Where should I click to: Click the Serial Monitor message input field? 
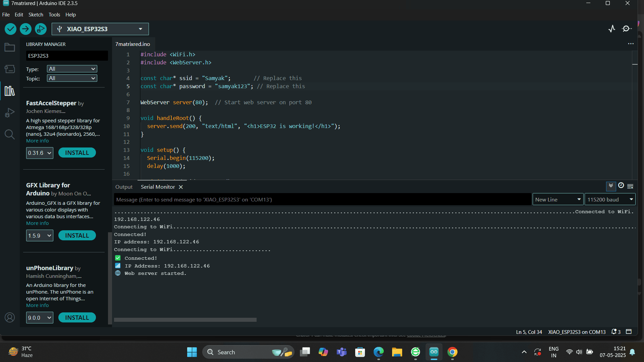pos(323,199)
